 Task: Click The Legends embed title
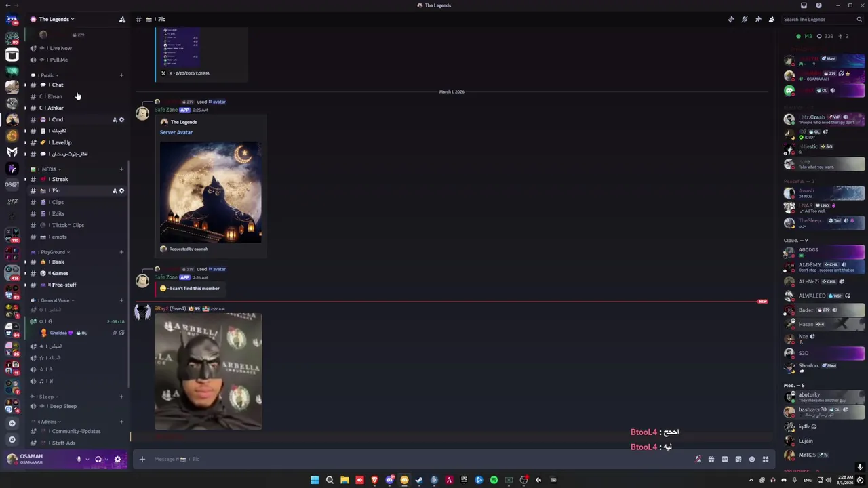[184, 122]
